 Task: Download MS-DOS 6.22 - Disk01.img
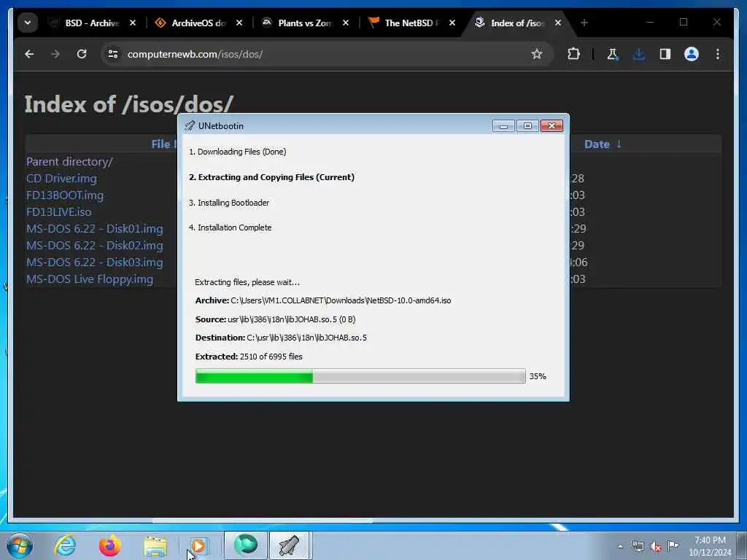pos(94,228)
